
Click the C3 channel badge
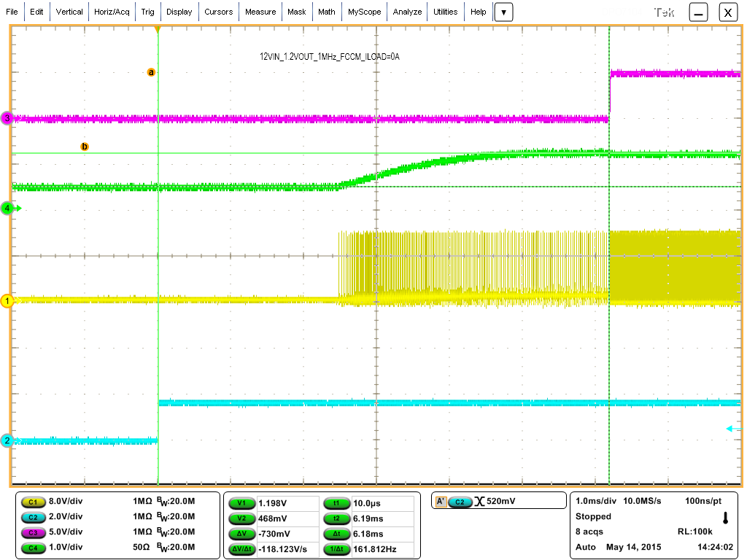click(x=34, y=532)
